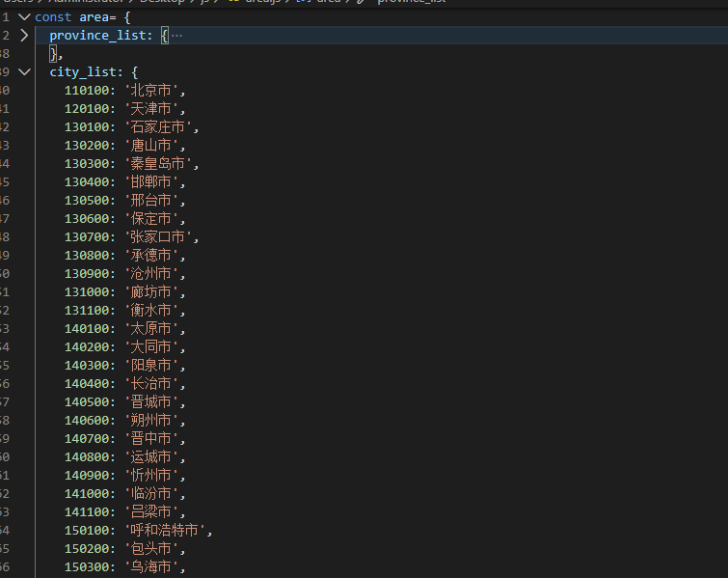
Task: Click the string '临汾市'
Action: click(x=151, y=494)
